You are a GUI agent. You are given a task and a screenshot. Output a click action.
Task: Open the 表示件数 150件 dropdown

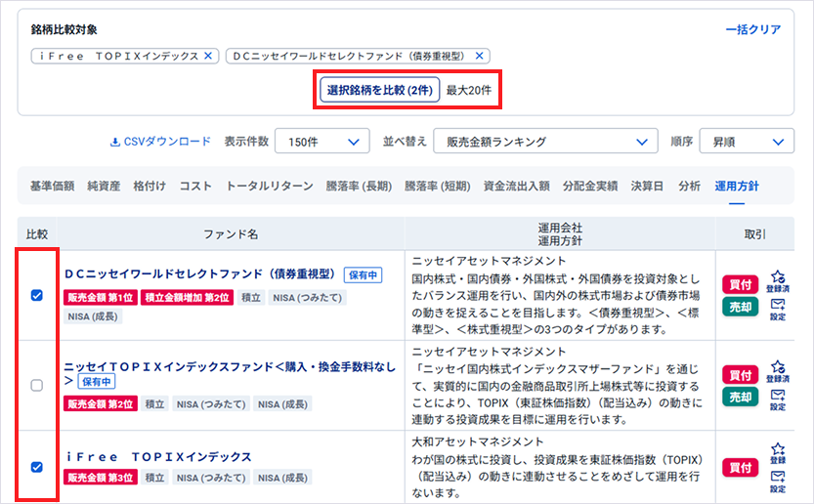click(321, 142)
